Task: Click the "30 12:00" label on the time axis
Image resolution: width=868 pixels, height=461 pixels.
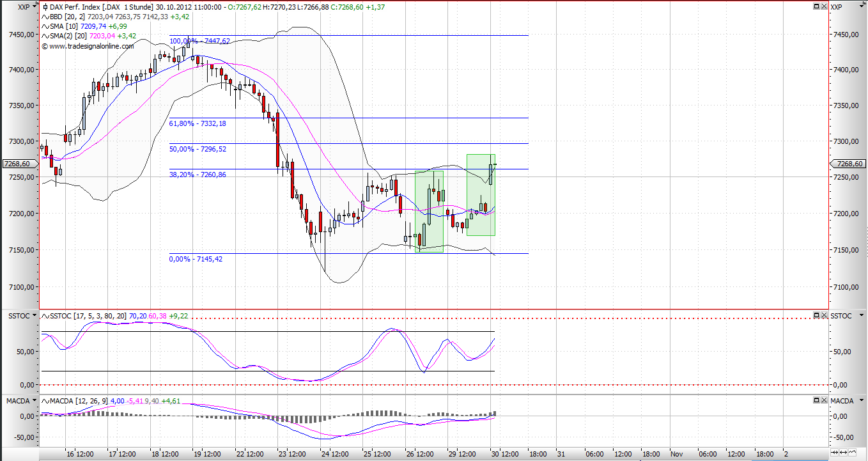Action: 504,454
